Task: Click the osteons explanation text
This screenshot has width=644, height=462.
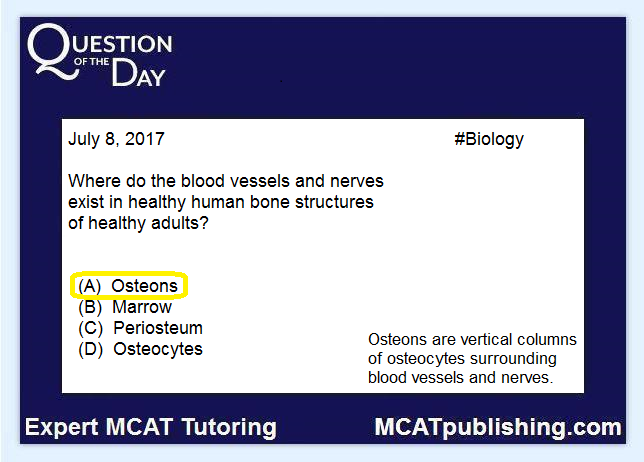Action: tap(472, 359)
